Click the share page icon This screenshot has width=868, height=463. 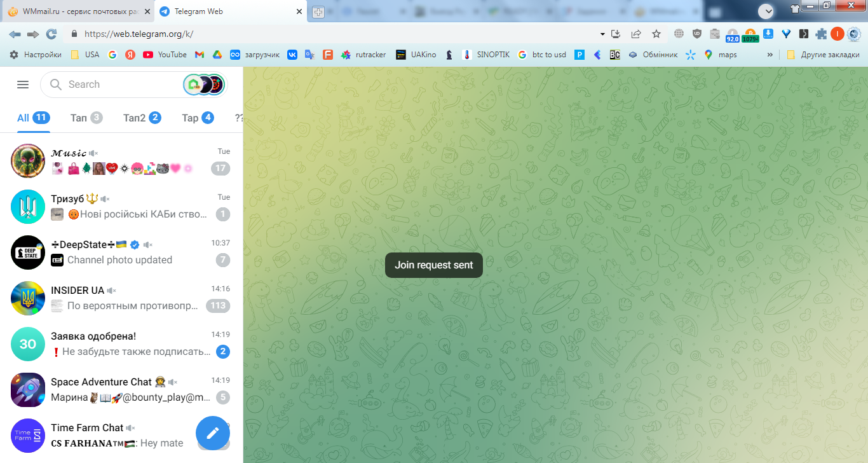tap(636, 34)
